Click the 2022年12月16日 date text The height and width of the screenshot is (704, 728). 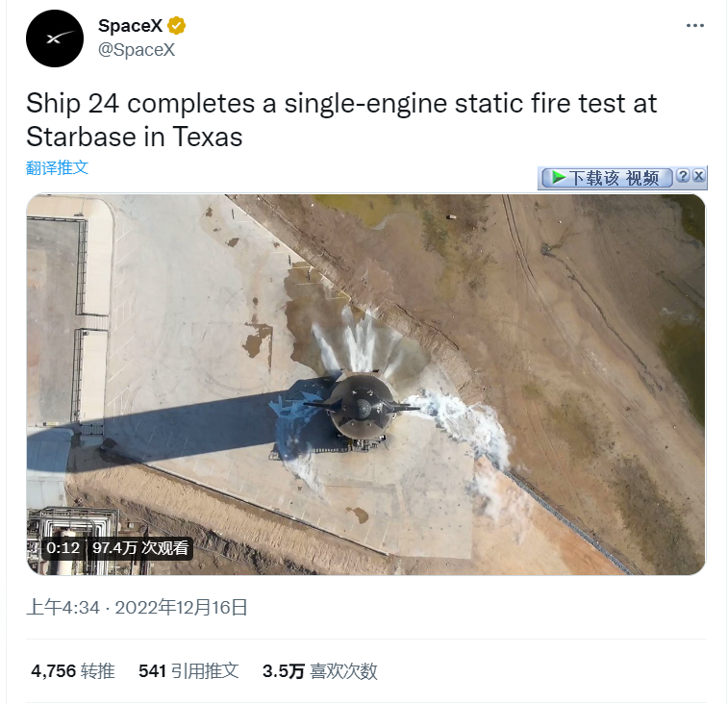pos(182,608)
